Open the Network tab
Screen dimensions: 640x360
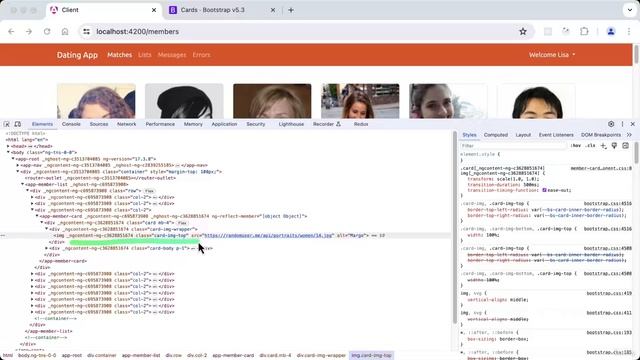click(127, 124)
